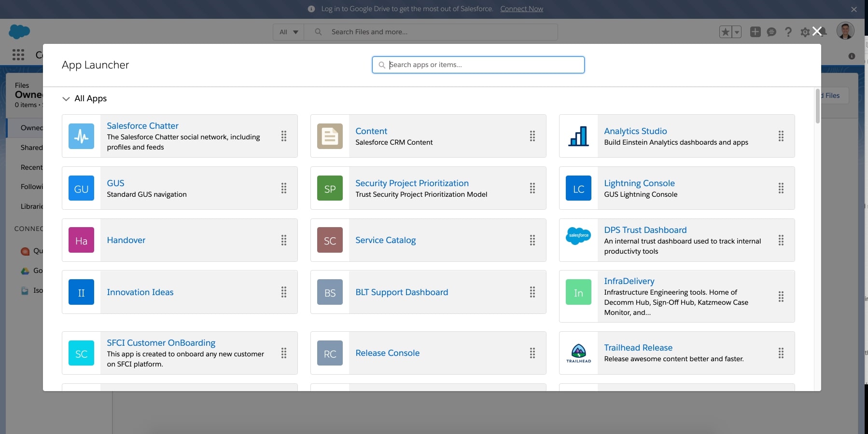Click the Upload Files button
The image size is (868, 434).
pyautogui.click(x=835, y=95)
